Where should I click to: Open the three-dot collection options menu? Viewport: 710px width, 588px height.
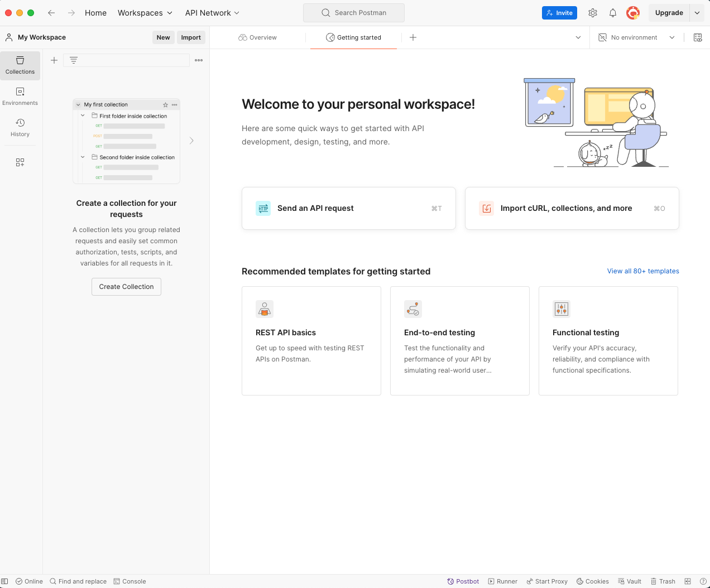[199, 60]
